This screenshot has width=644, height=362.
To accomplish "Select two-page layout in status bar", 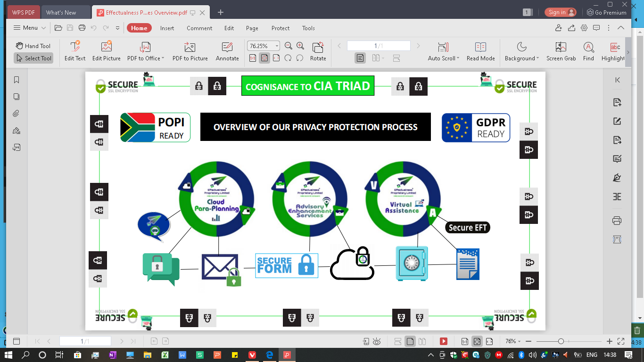I will [422, 341].
